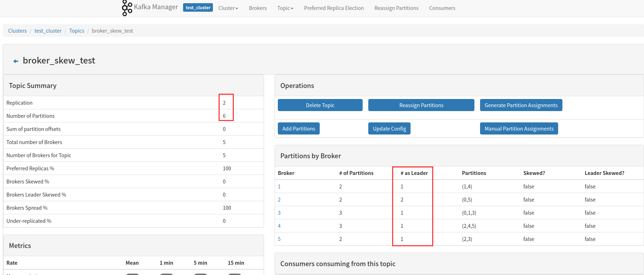Click the Number of Partitions label
Image resolution: width=644 pixels, height=275 pixels.
[x=31, y=116]
